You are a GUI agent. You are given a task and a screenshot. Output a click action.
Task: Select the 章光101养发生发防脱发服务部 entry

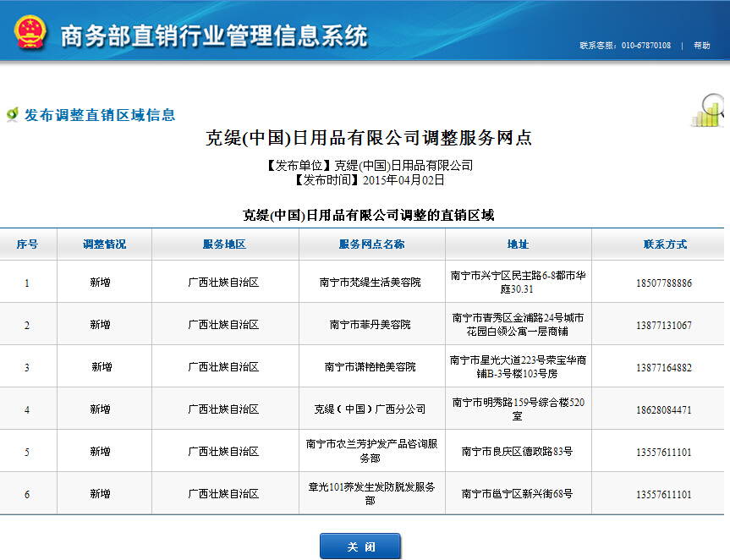tap(370, 494)
